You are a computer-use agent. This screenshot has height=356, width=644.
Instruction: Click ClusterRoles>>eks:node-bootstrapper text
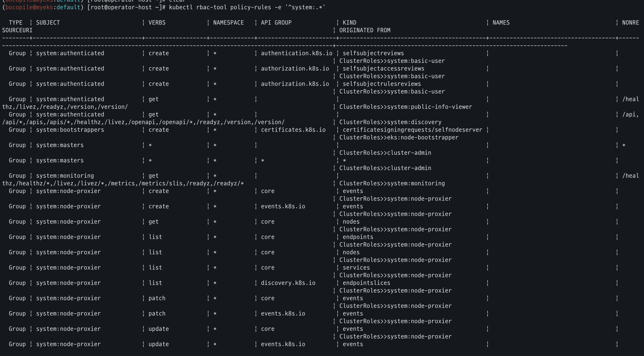click(399, 138)
